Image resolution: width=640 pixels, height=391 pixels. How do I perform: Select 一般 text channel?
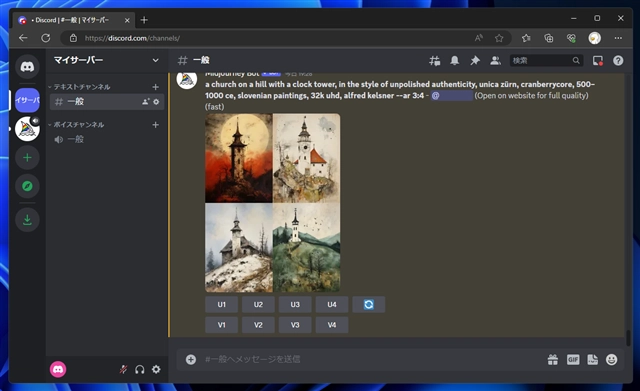107,102
